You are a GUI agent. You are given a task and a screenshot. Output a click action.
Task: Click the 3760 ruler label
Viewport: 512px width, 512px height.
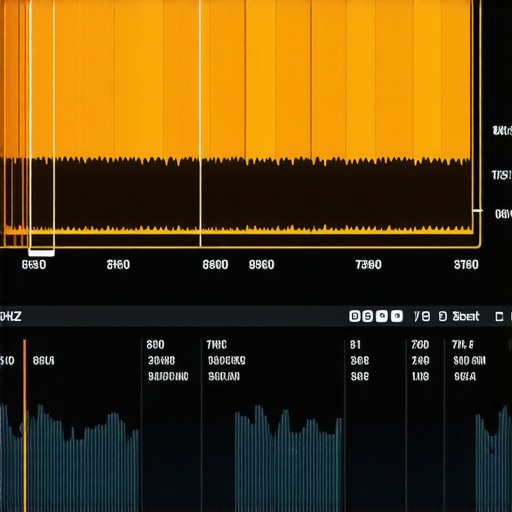click(x=466, y=265)
